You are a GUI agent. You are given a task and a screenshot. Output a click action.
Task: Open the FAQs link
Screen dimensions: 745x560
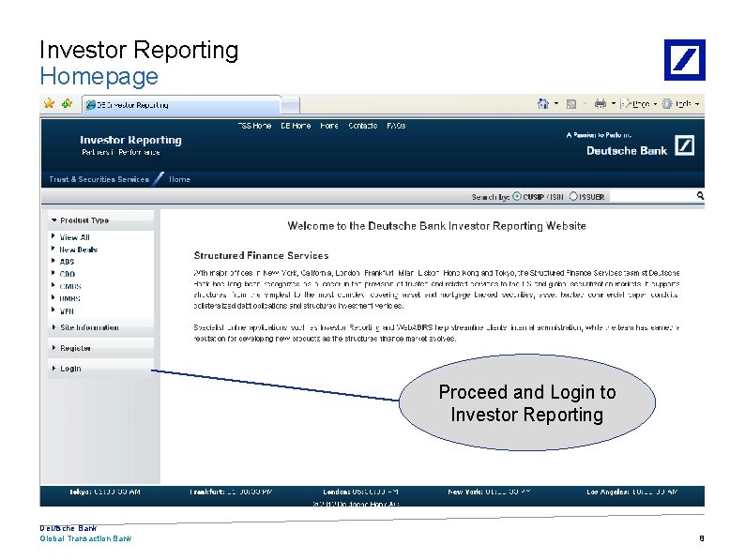point(396,126)
